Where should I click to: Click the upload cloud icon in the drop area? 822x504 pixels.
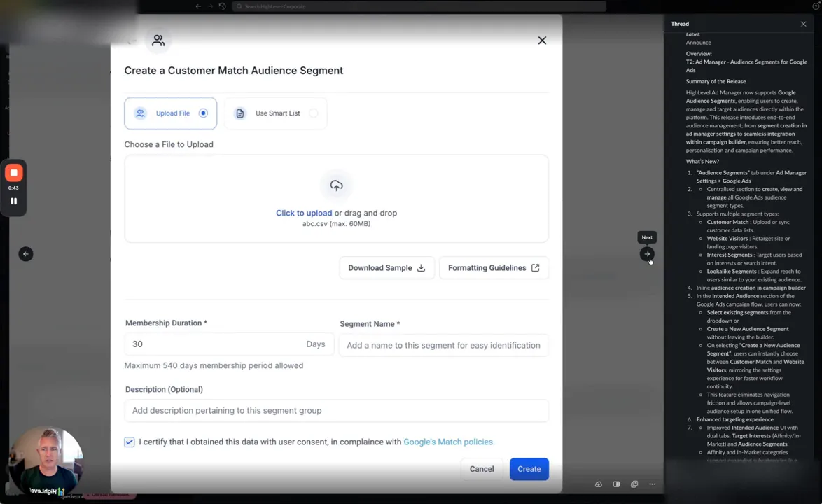coord(336,185)
